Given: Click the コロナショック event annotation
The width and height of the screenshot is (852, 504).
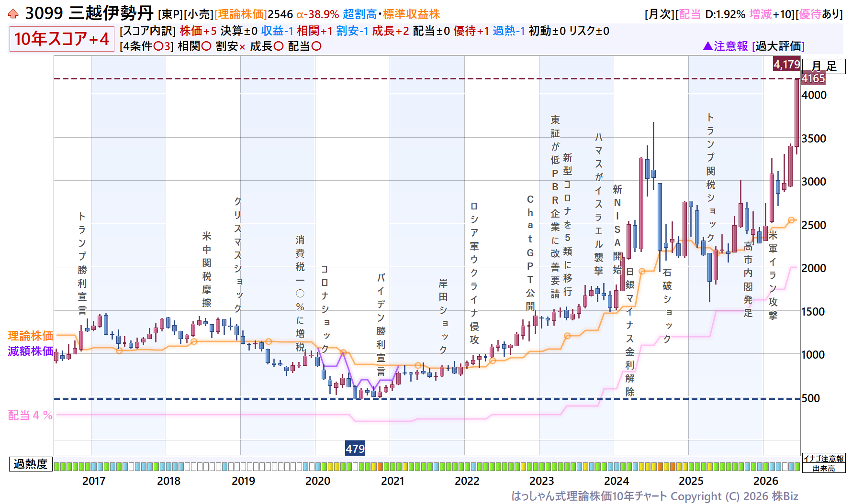Looking at the screenshot, I should tap(325, 309).
